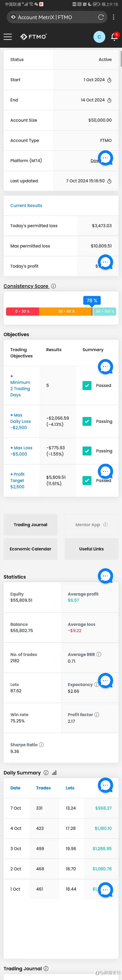Click info icon next to Sharpe Ratio
Viewport: 122px width, 980px height.
(x=41, y=744)
